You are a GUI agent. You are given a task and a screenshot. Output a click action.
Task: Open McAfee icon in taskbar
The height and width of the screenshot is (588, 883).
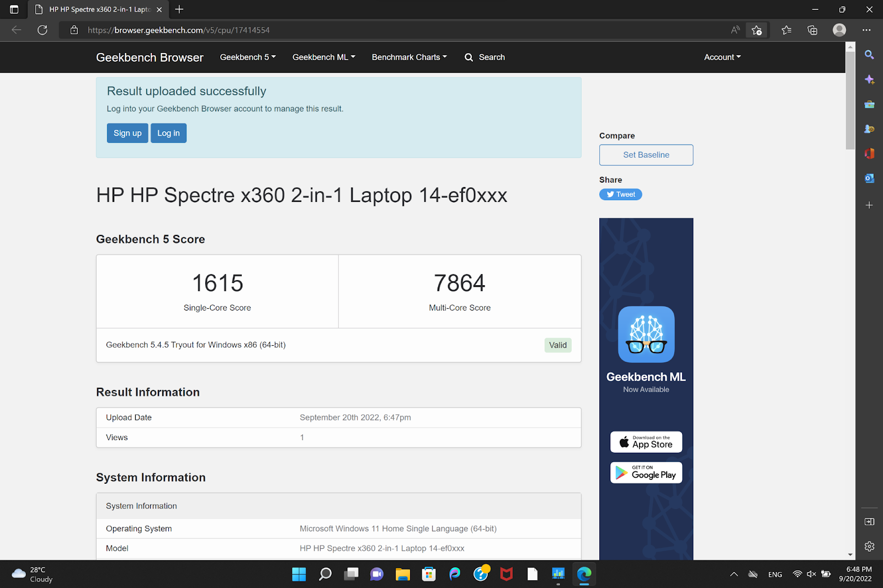(x=507, y=574)
